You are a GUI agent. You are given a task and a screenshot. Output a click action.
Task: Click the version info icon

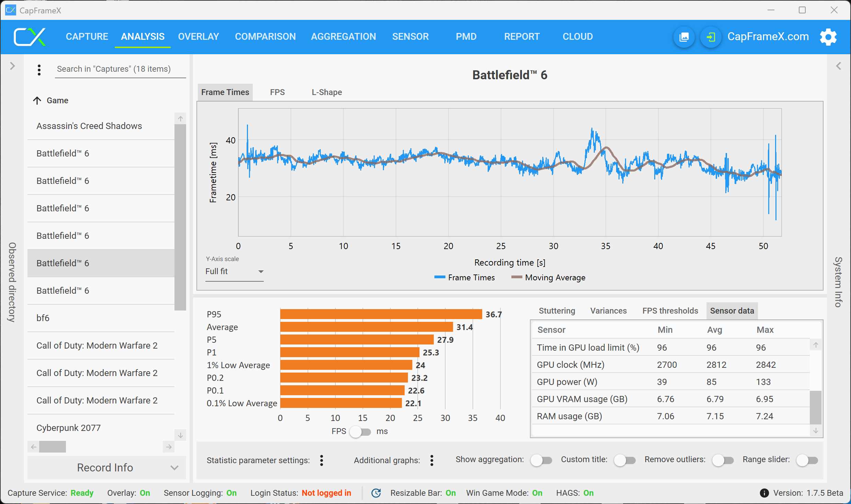point(764,493)
